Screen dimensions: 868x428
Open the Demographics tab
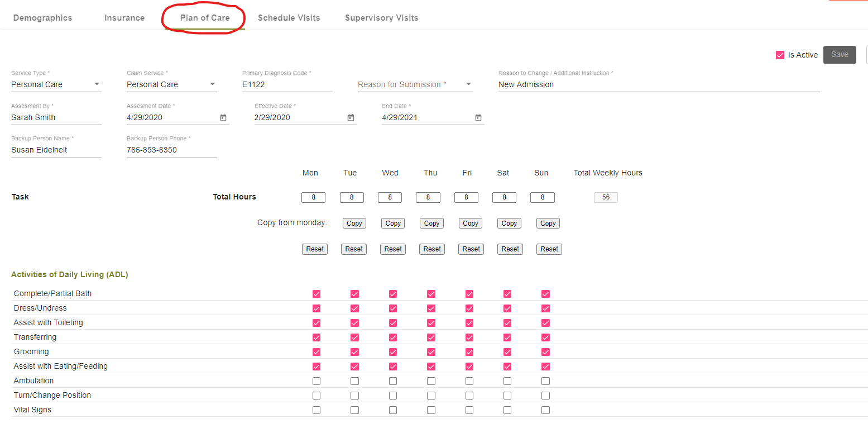click(42, 17)
